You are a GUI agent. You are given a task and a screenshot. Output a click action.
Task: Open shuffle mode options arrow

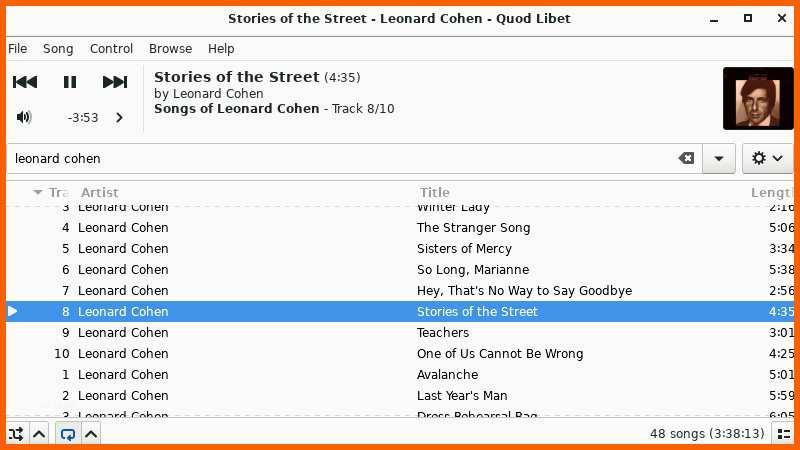pos(39,434)
